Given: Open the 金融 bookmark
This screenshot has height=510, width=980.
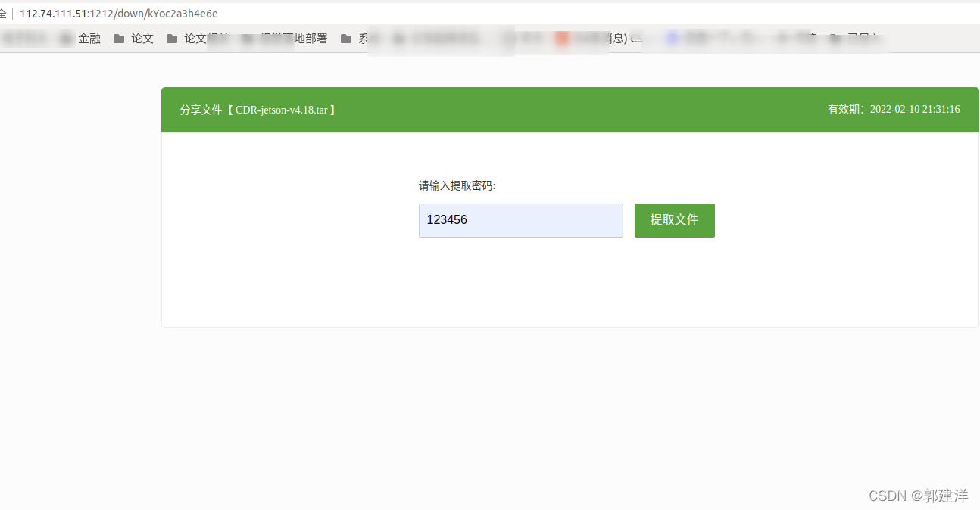Looking at the screenshot, I should [x=89, y=38].
